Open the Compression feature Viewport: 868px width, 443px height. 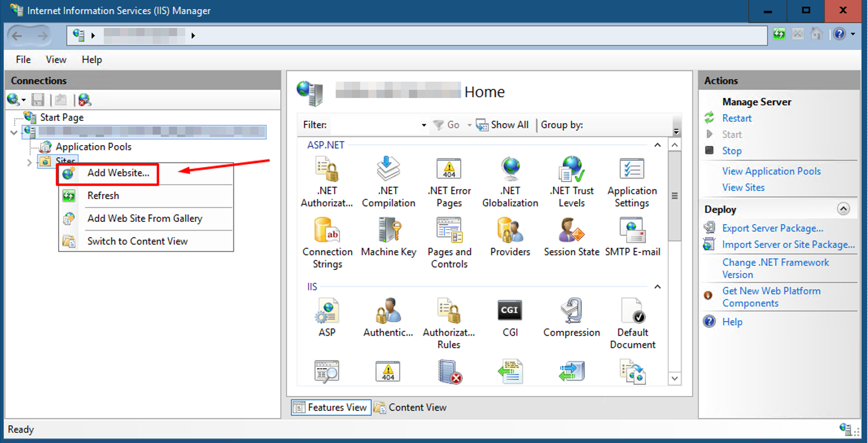click(x=572, y=318)
